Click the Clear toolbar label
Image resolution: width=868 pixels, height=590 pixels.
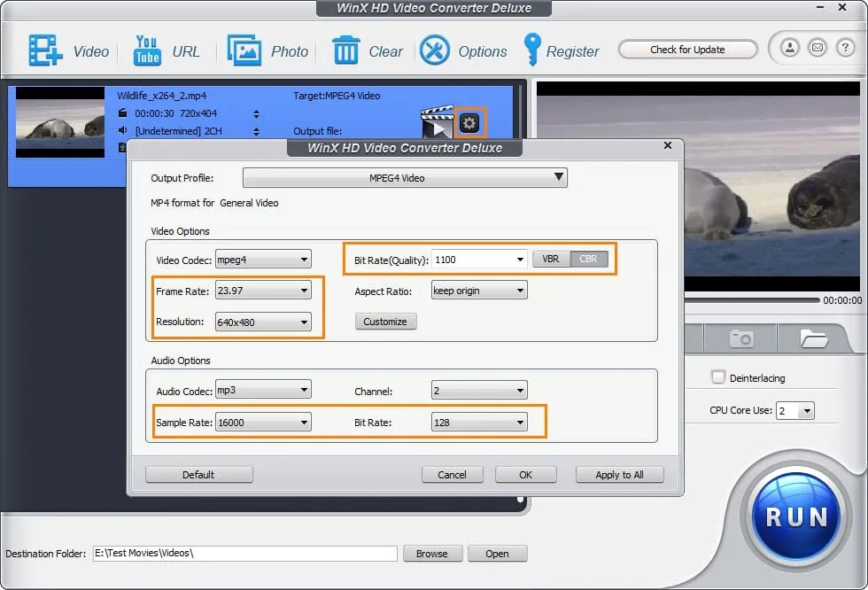[385, 51]
